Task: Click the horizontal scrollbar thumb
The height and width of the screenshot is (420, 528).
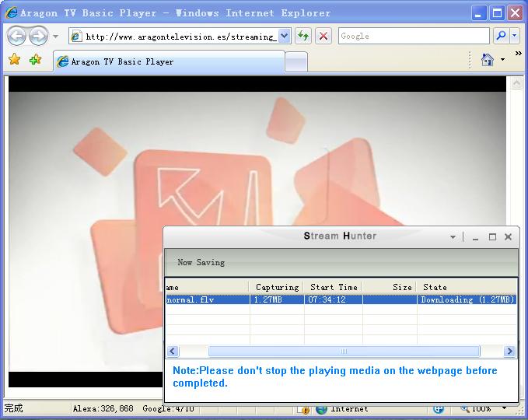Action: coord(344,352)
